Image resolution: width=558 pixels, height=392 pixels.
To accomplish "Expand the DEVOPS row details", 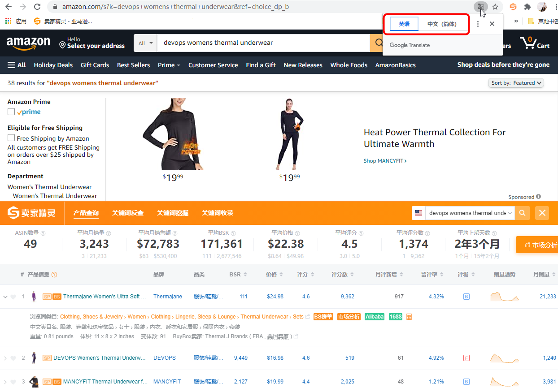I will coord(5,358).
